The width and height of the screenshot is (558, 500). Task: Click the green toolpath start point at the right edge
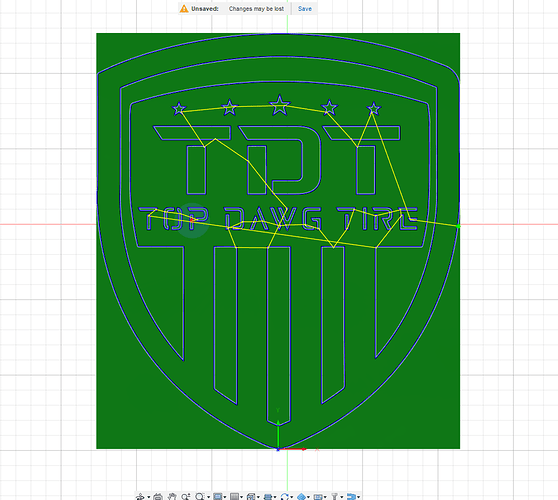458,226
